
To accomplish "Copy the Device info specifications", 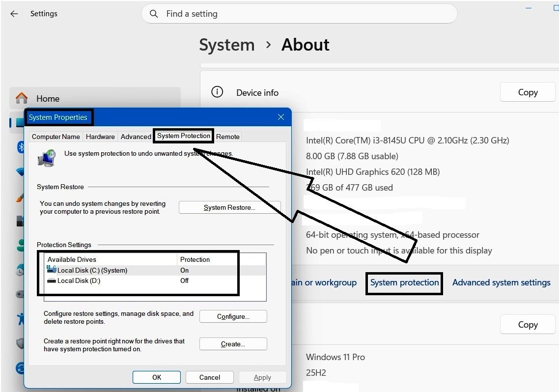I will pos(528,92).
